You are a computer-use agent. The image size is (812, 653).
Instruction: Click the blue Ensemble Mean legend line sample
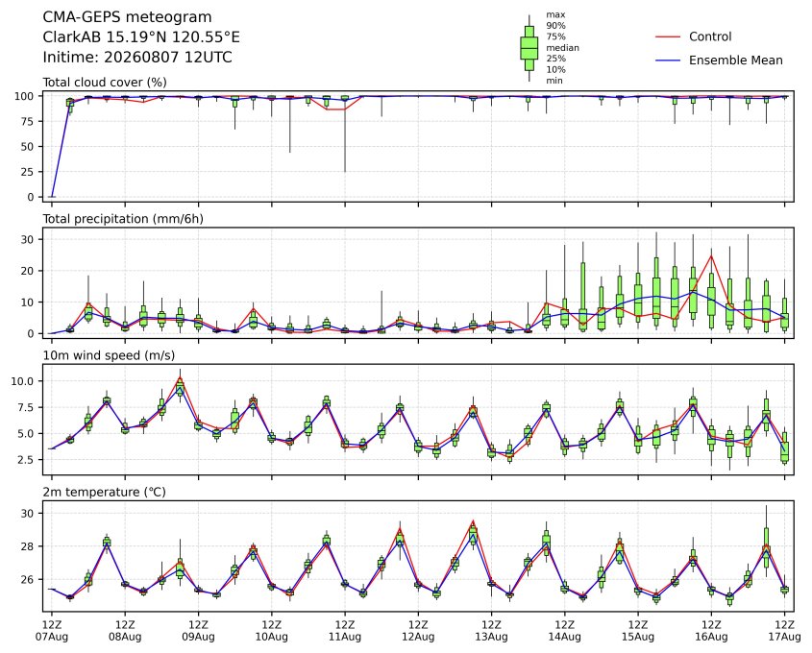pos(668,60)
